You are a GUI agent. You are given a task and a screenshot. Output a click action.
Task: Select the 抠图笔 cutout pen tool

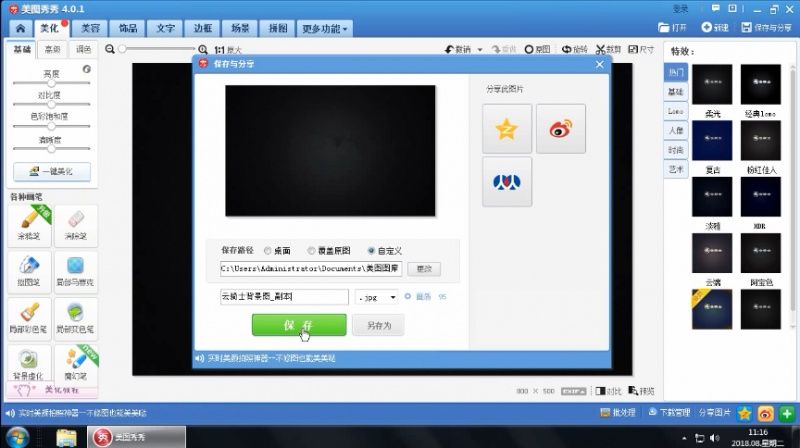(29, 271)
